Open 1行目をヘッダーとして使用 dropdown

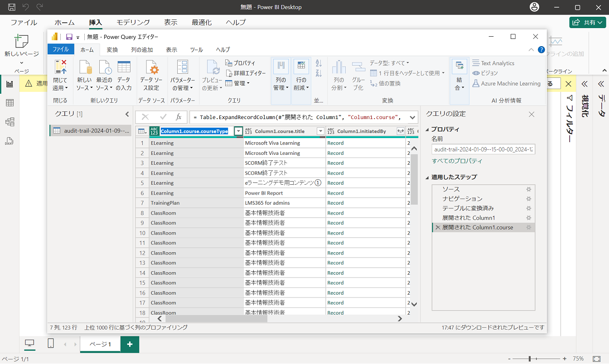(x=407, y=73)
